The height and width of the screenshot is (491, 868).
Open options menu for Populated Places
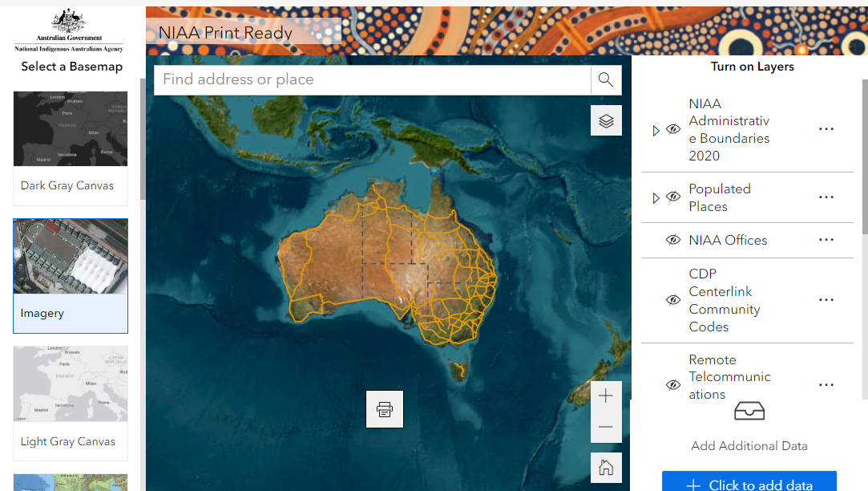[x=826, y=197]
